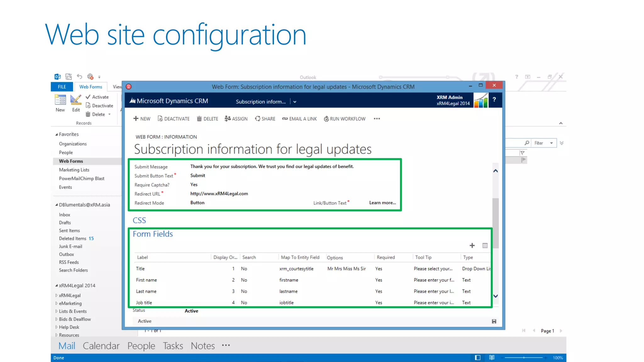Collapse the Outlook ribbon with chevron
The height and width of the screenshot is (362, 644).
coord(561,123)
